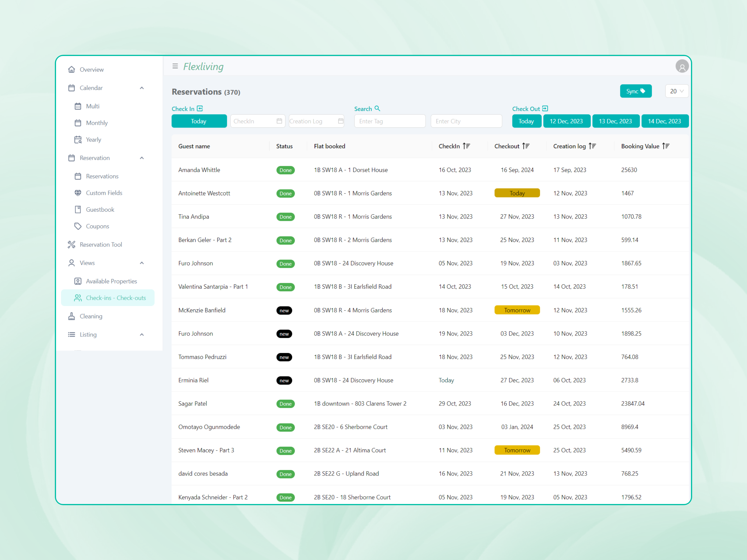This screenshot has width=747, height=560.
Task: Open Available Properties view
Action: 111,281
